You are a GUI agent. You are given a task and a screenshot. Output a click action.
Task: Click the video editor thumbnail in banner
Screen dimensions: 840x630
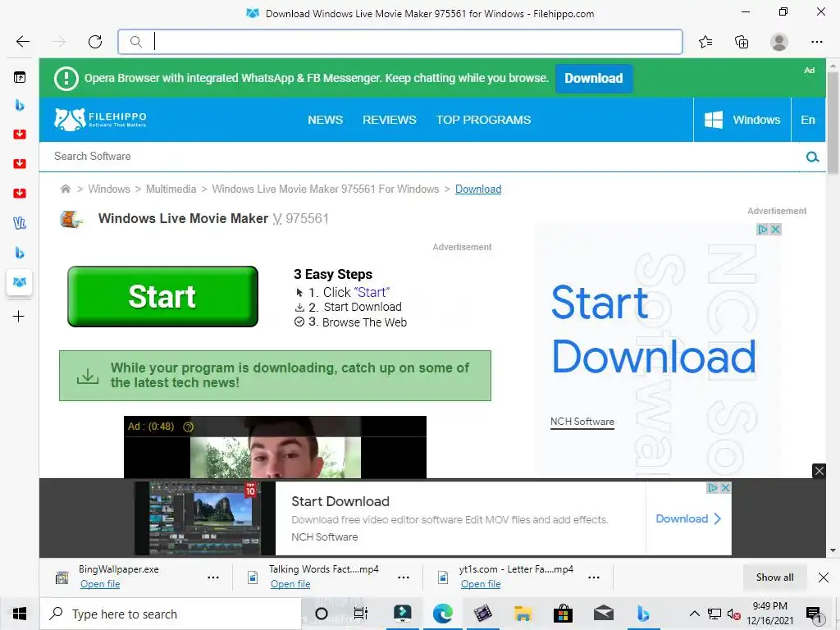204,518
